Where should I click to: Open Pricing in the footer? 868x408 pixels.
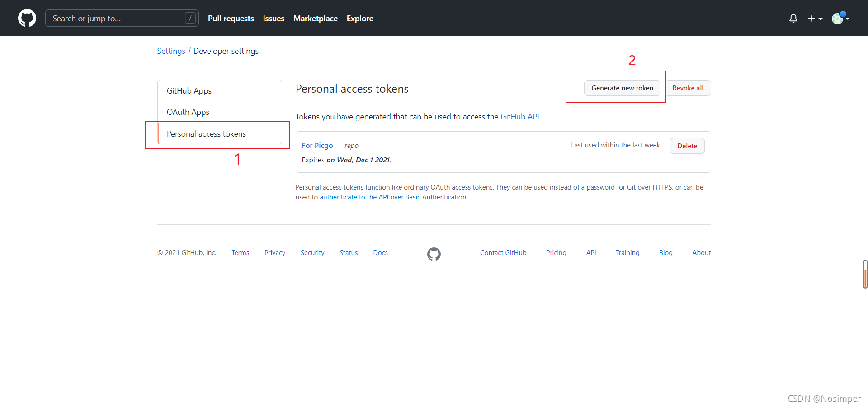click(556, 253)
